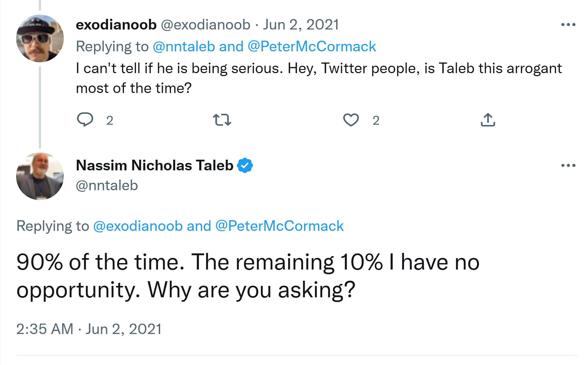Open the more options menu on Taleb's tweet

[x=568, y=165]
